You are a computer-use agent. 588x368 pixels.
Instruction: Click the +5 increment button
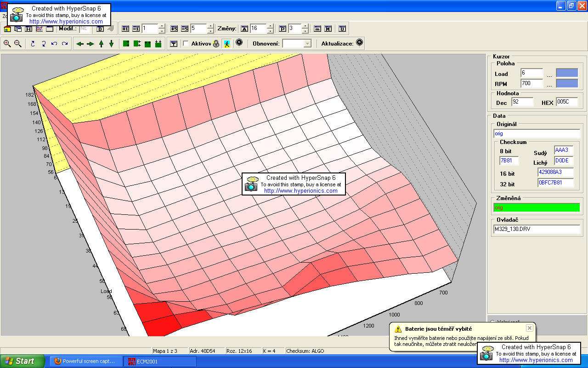click(174, 29)
